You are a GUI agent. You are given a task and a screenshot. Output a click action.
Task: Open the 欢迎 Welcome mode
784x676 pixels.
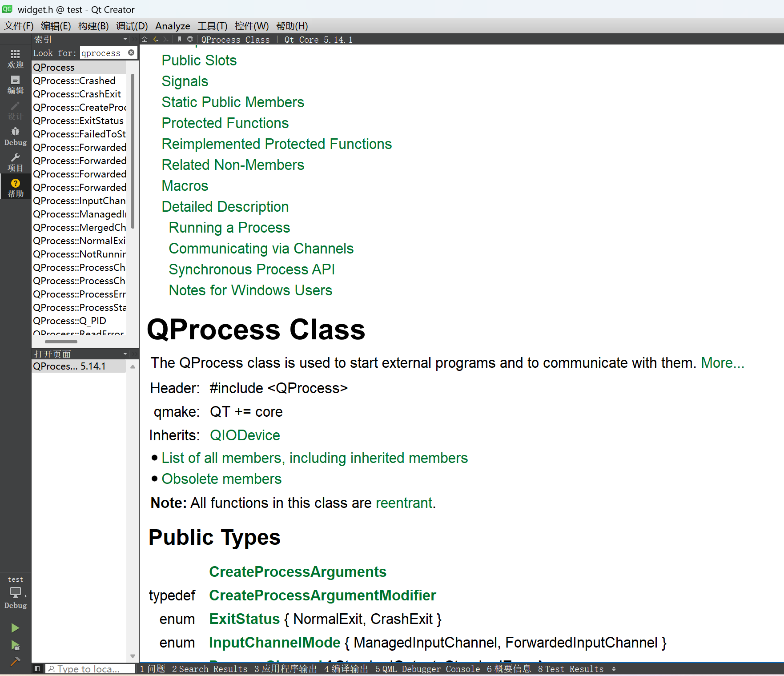coord(16,59)
